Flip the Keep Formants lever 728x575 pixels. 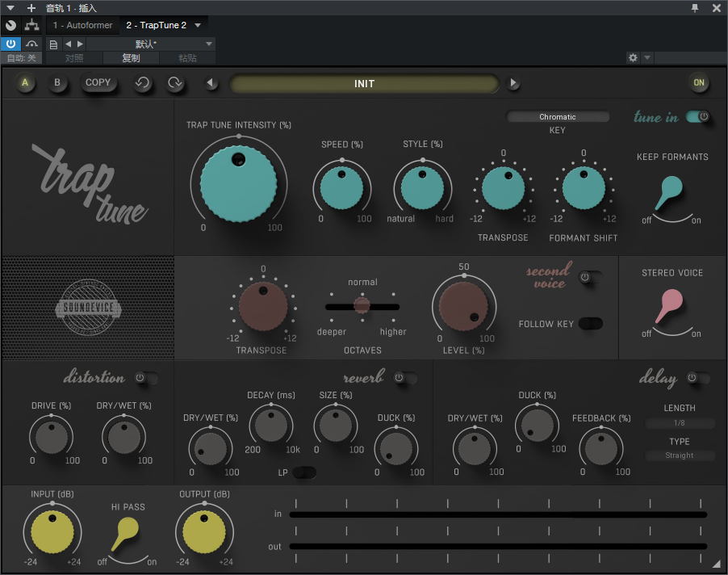tap(669, 192)
